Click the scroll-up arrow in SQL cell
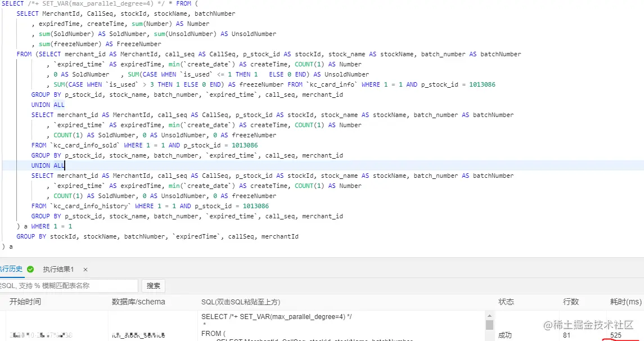Viewport: 644px width, 341px height. click(489, 316)
